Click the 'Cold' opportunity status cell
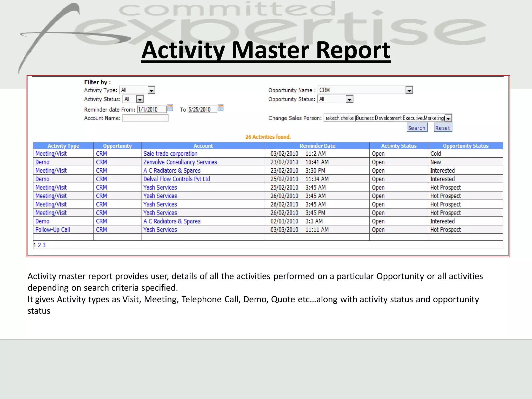 [x=436, y=154]
